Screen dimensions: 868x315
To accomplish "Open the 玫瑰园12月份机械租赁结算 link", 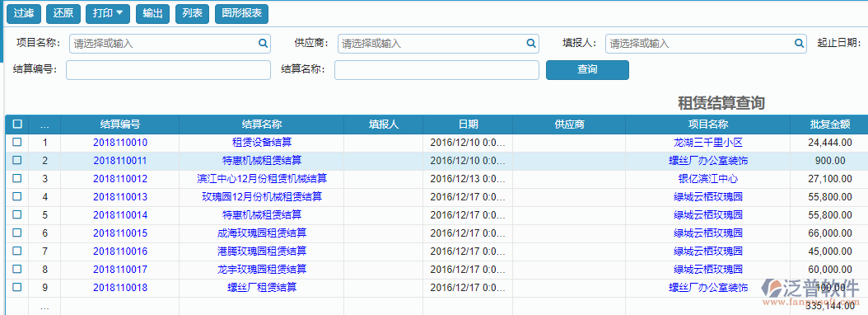I will coord(262,197).
